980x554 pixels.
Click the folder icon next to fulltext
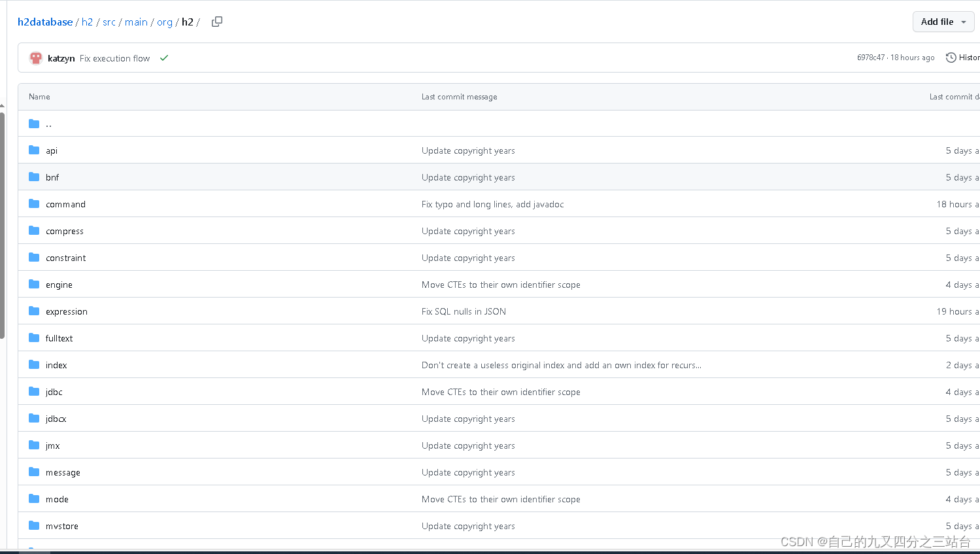click(x=34, y=338)
